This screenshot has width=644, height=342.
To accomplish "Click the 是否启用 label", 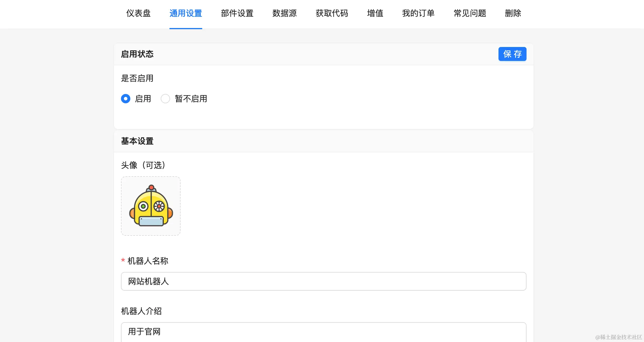I will tap(137, 78).
